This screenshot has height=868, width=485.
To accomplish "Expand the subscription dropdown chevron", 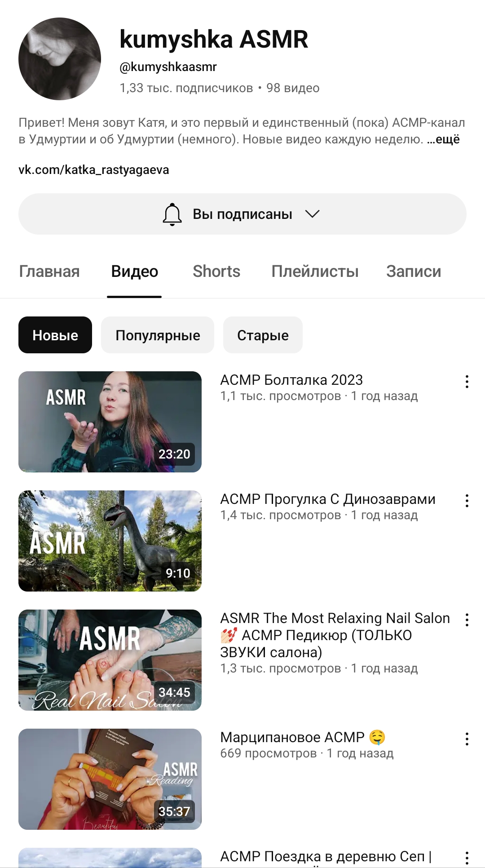I will (313, 214).
